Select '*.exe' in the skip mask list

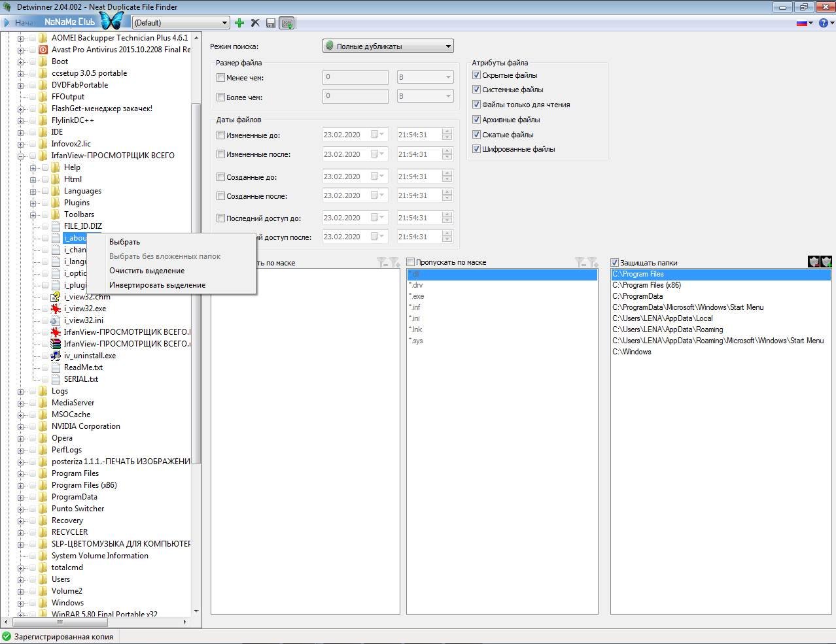[x=416, y=296]
